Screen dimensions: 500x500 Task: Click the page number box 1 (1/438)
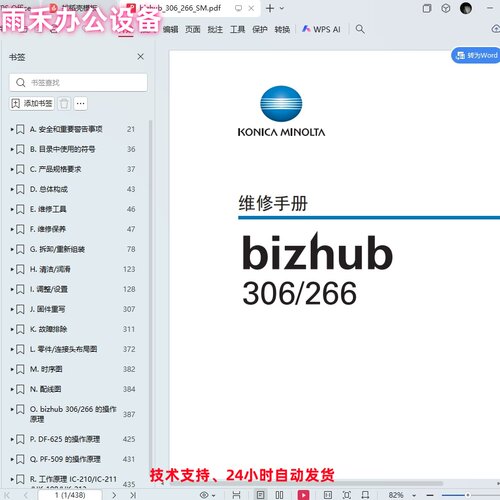70,495
